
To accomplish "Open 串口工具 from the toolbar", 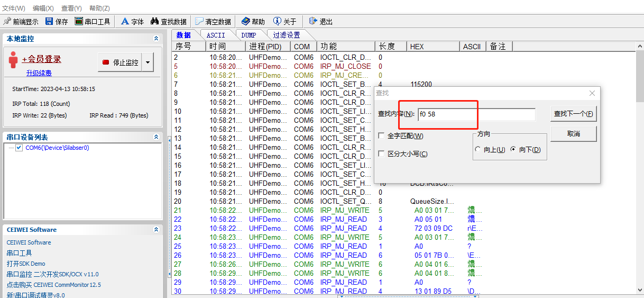I will (93, 22).
